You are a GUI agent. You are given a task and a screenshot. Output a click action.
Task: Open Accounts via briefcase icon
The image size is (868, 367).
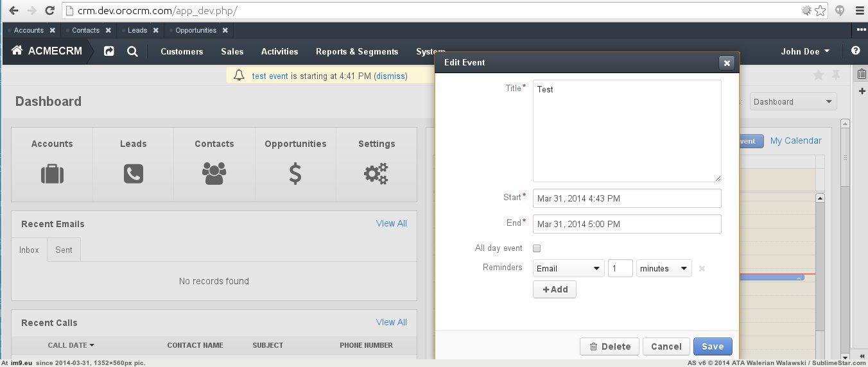click(52, 174)
